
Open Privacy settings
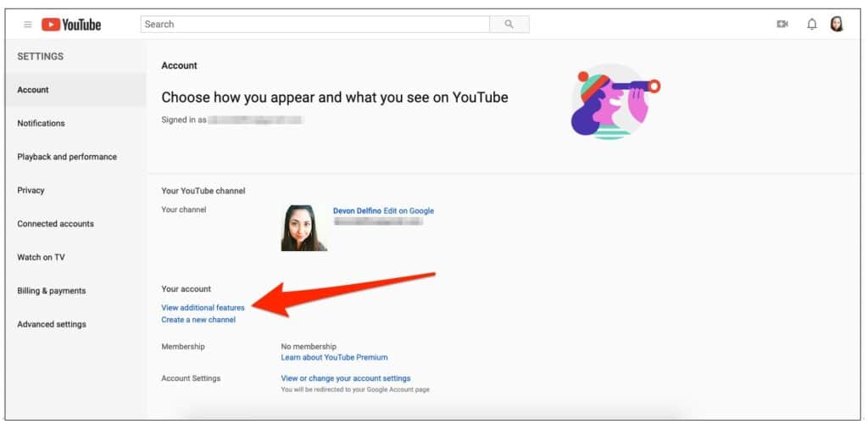coord(31,190)
